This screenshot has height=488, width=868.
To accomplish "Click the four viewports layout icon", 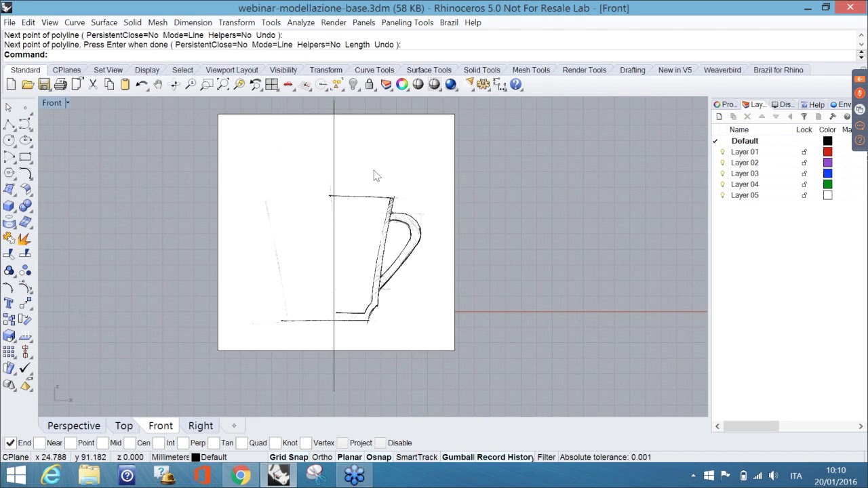I will pos(272,85).
